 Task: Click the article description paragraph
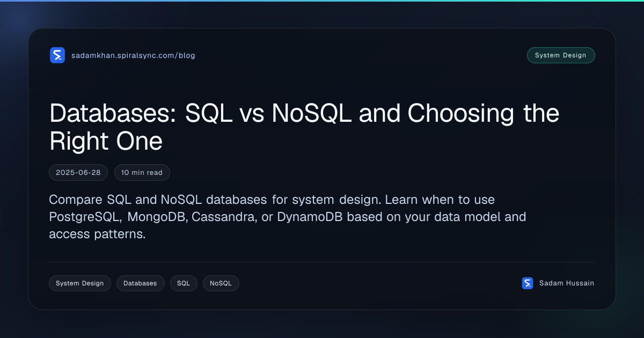coord(288,217)
